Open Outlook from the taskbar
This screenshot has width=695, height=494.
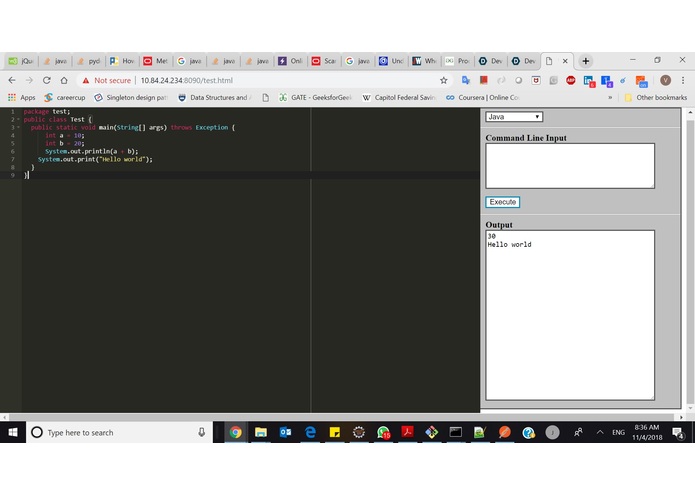[285, 432]
